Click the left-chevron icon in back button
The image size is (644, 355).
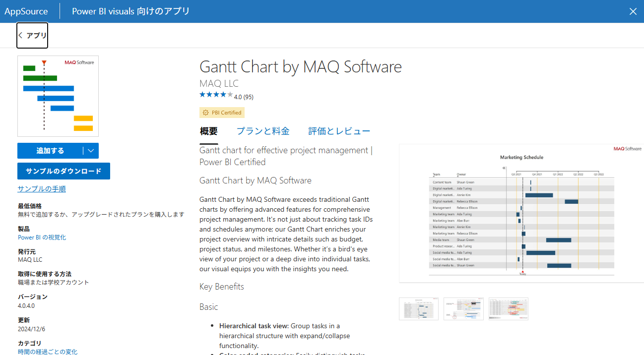coord(20,35)
